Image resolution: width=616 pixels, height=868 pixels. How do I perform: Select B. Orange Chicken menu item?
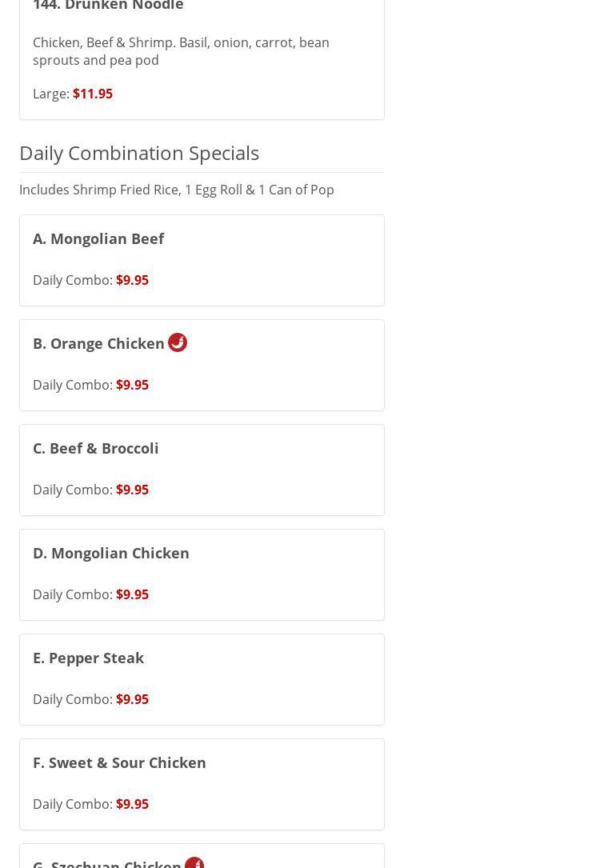coord(98,343)
